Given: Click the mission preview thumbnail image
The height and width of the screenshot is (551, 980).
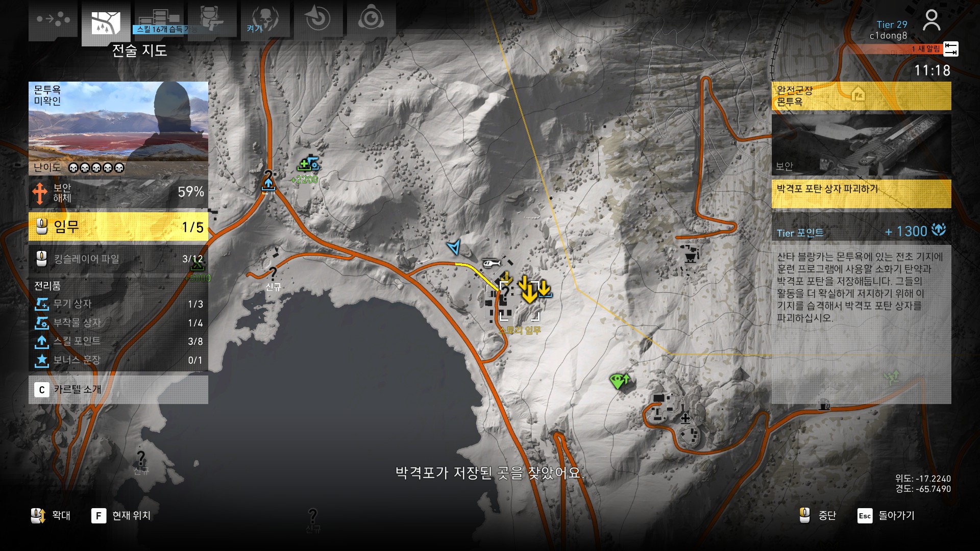Looking at the screenshot, I should [x=861, y=144].
